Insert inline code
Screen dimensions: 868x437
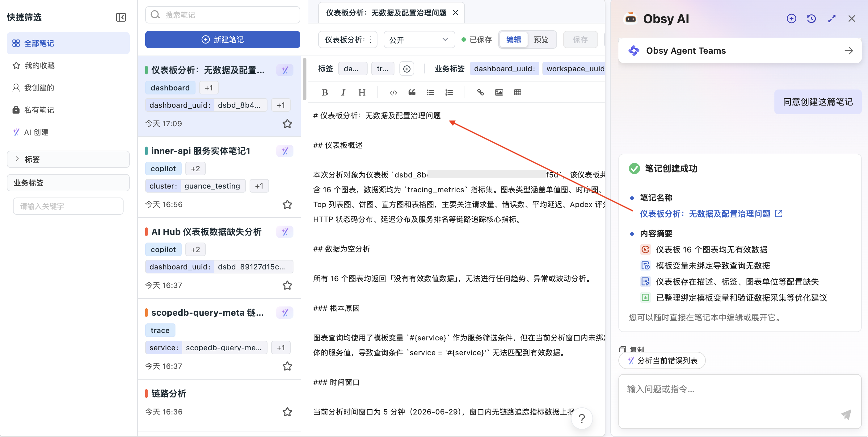[x=393, y=92]
